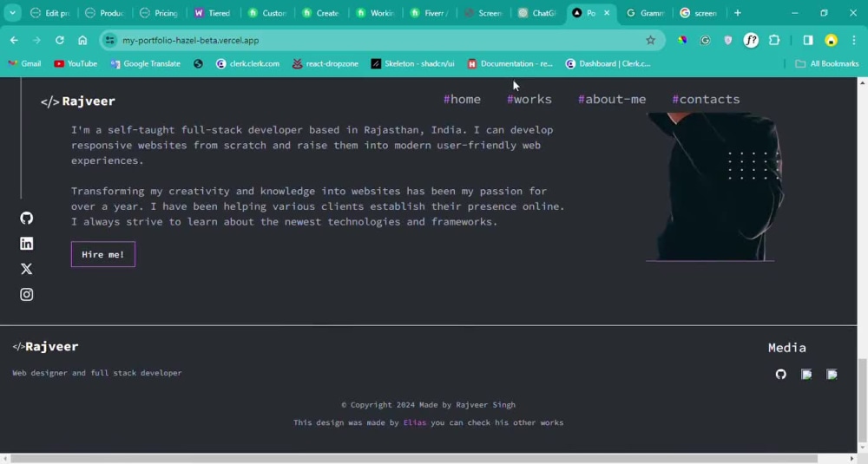Click the portrait photo of the developer
Viewport: 868px width, 464px height.
(x=714, y=187)
